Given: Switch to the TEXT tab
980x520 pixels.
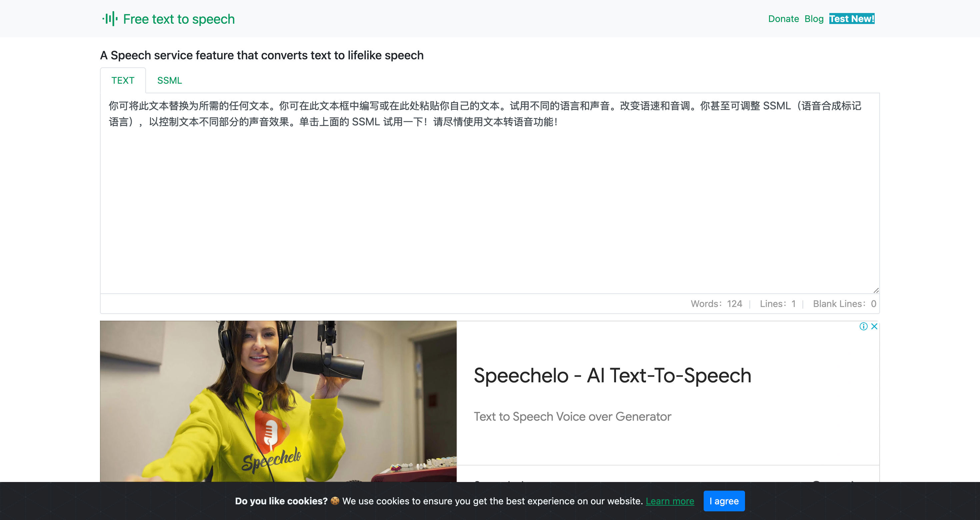Looking at the screenshot, I should [123, 80].
